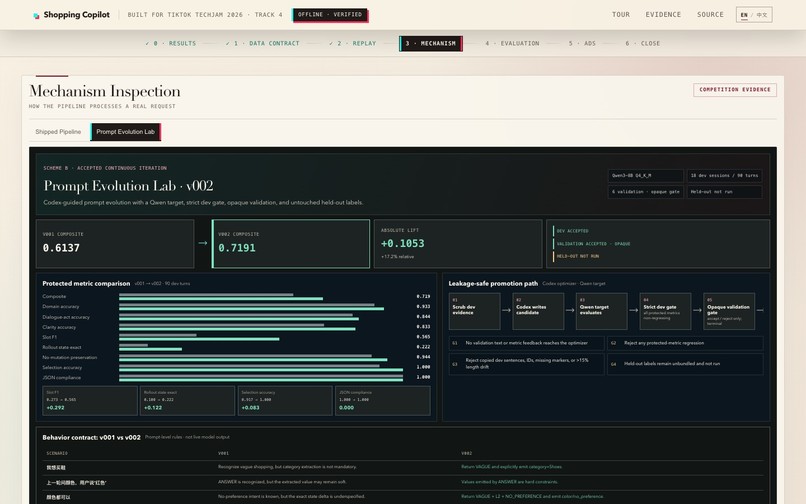This screenshot has height=504, width=806.
Task: Click guardrail 'Reject copied dev sentences' row
Action: (x=526, y=364)
